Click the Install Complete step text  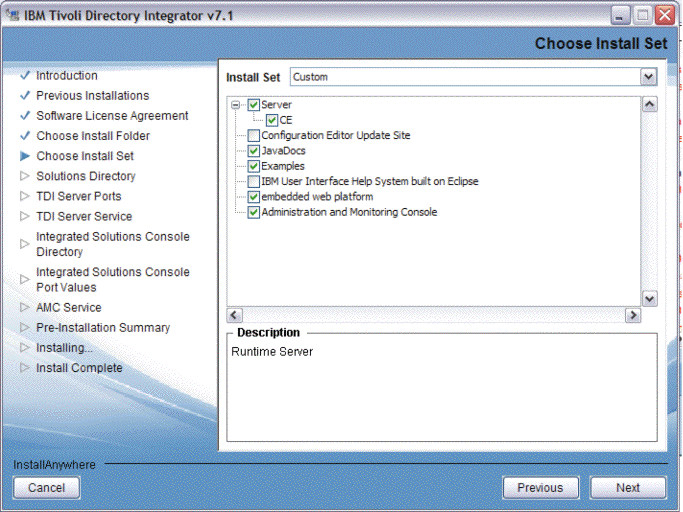point(79,368)
